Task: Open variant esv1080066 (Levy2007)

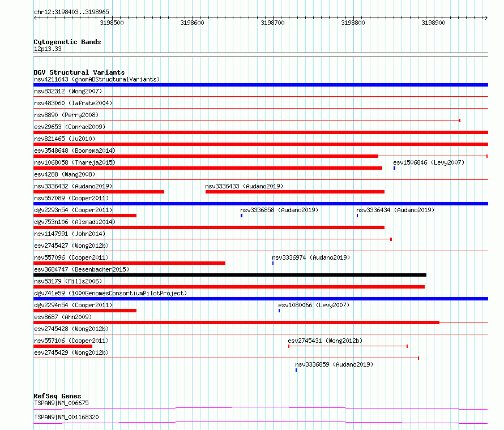Action: (x=314, y=305)
